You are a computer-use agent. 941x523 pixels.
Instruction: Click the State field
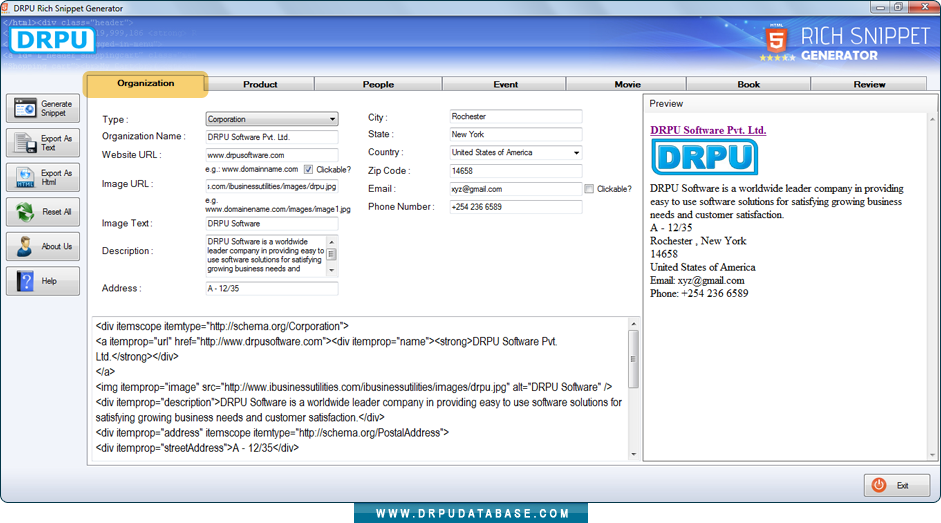[516, 135]
